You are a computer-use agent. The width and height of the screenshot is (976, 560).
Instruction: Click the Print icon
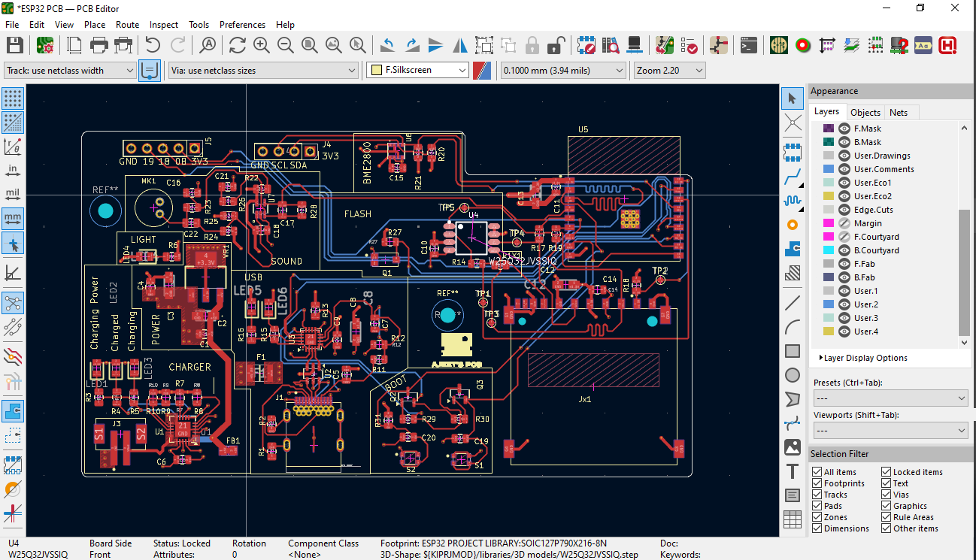click(x=99, y=45)
